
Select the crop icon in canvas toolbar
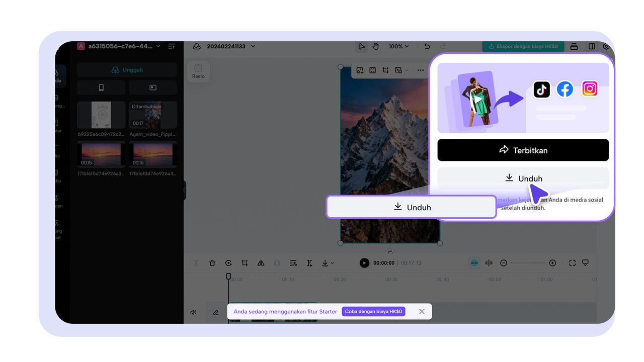point(385,70)
